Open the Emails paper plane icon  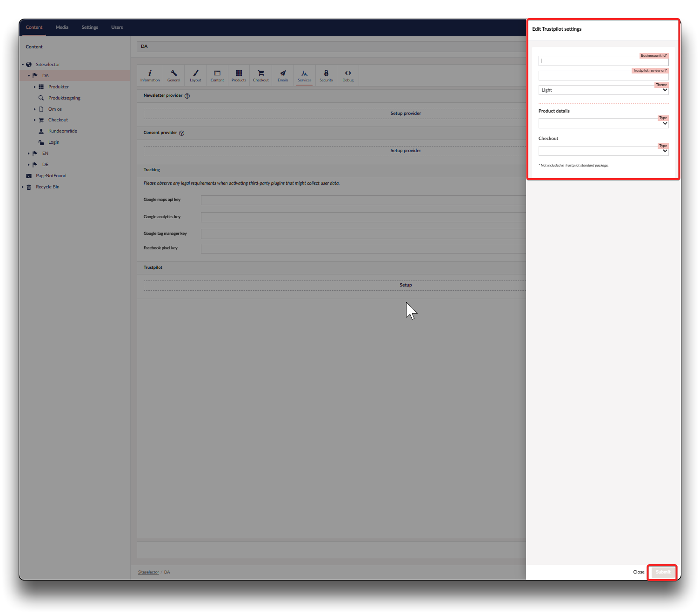(283, 73)
